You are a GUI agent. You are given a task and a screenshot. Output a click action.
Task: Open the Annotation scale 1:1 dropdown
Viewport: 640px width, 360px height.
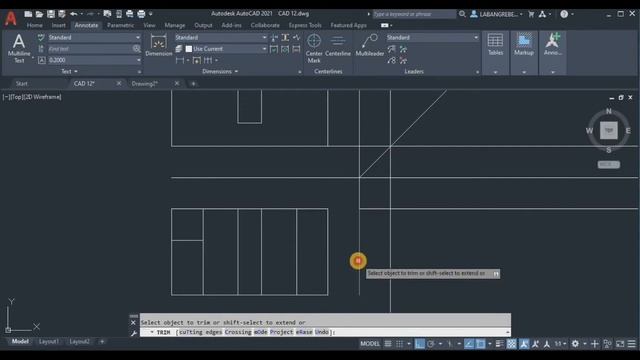pos(560,344)
